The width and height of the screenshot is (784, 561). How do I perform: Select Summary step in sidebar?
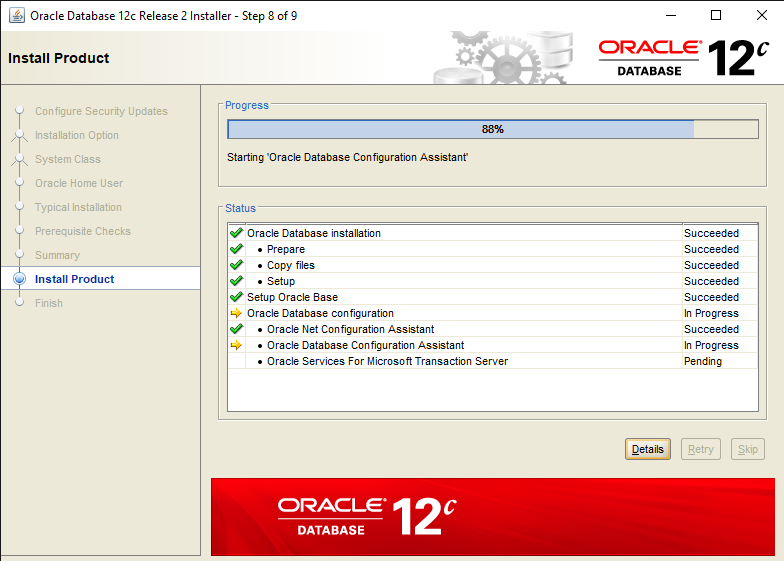pos(57,255)
